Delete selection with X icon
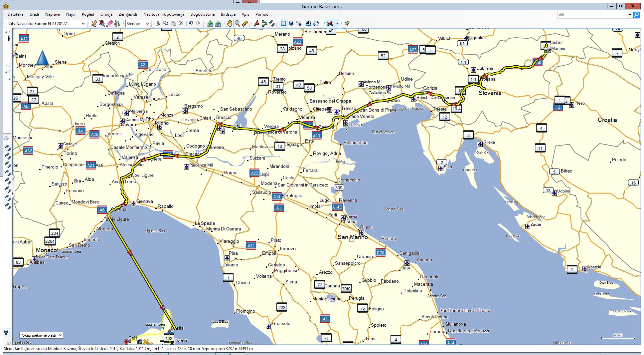644x355 pixels. point(181,23)
